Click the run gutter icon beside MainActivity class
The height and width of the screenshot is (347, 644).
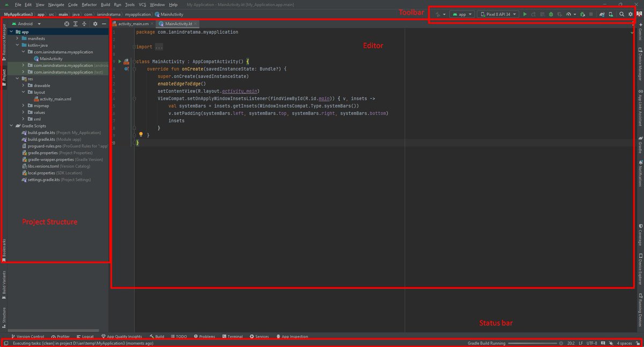120,62
